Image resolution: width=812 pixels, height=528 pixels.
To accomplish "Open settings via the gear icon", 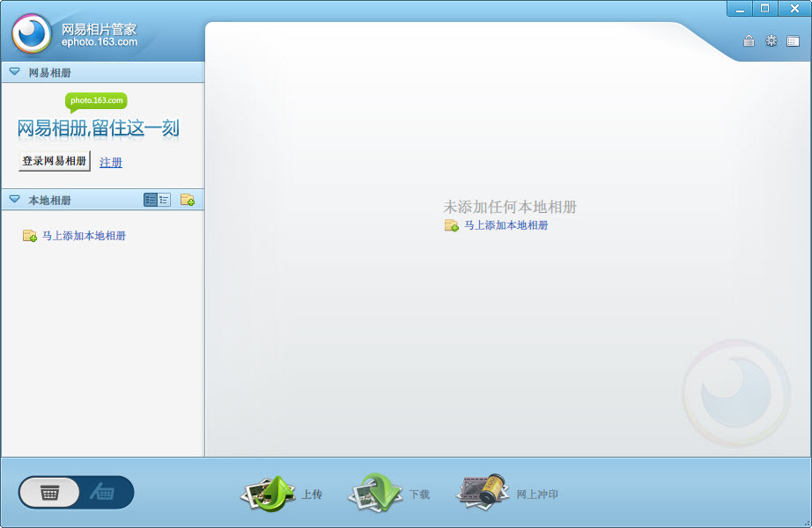I will pyautogui.click(x=771, y=40).
